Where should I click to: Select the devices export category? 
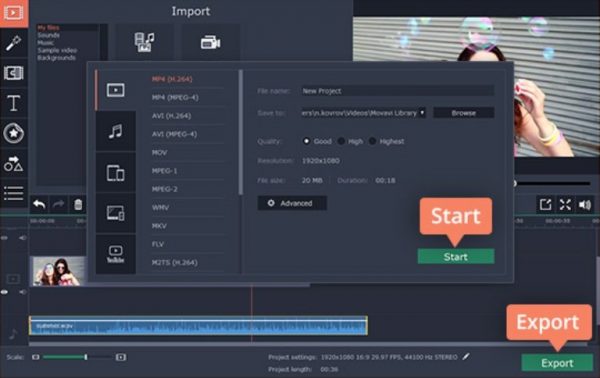[116, 173]
